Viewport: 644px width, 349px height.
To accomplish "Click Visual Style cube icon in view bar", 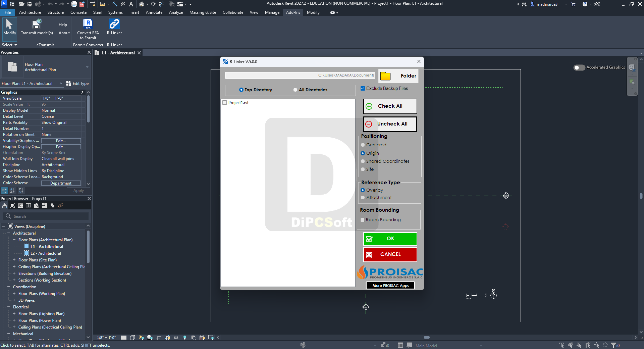I will pos(132,338).
